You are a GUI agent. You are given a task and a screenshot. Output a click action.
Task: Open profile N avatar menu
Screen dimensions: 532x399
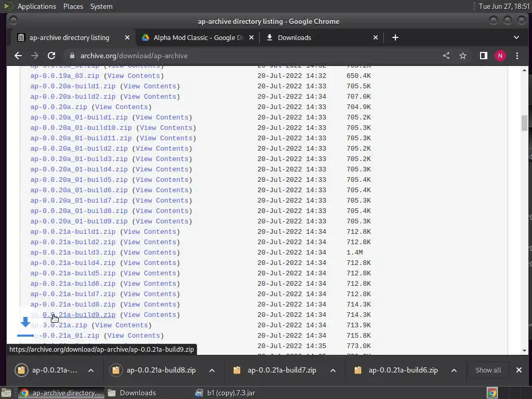[500, 56]
